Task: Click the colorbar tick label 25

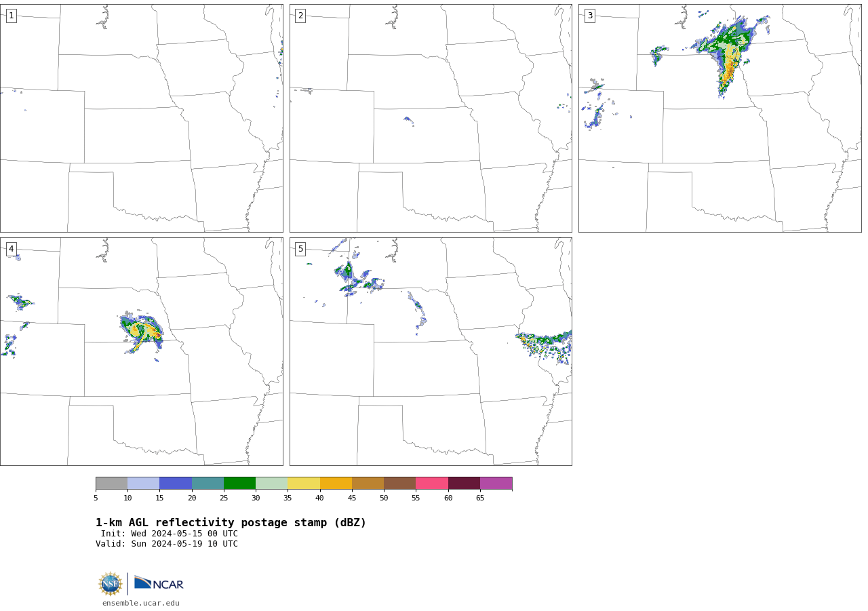Action: click(x=224, y=498)
